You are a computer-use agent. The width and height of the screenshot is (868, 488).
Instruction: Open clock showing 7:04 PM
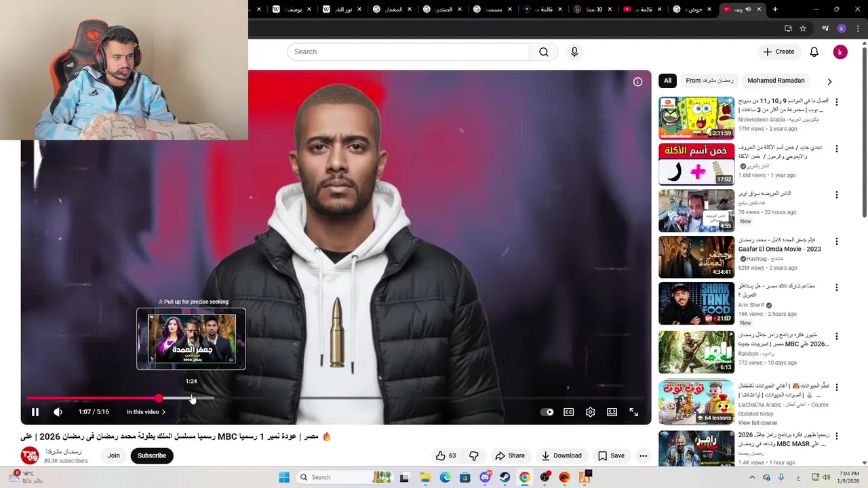click(849, 477)
